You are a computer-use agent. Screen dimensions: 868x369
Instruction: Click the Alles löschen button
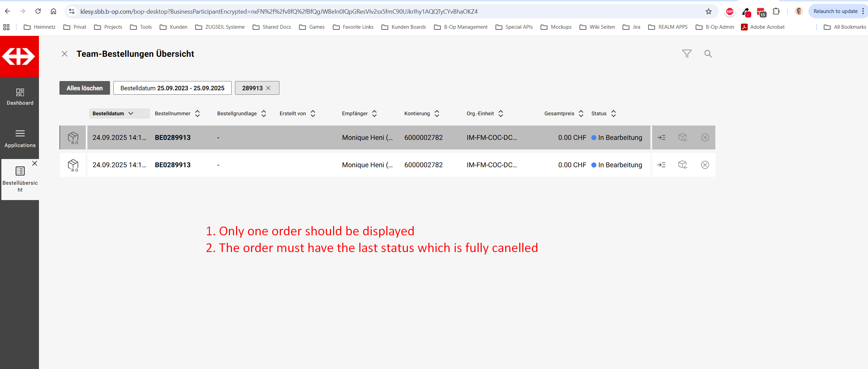coord(84,88)
